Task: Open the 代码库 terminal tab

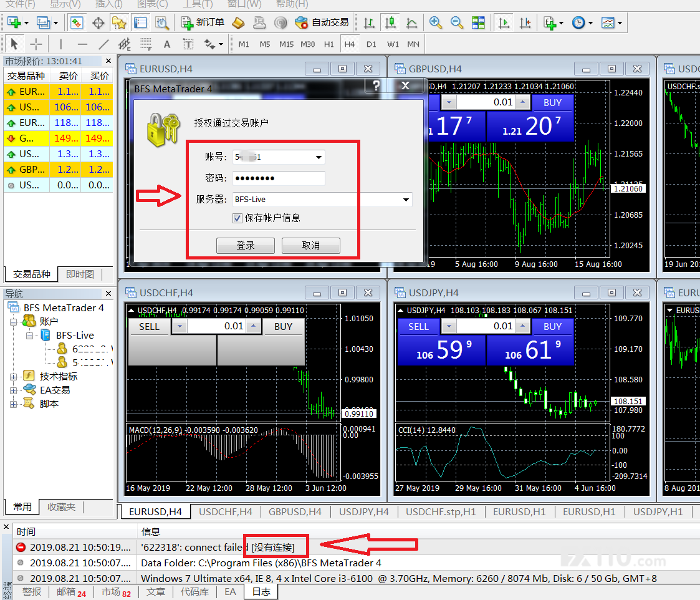Action: [194, 592]
